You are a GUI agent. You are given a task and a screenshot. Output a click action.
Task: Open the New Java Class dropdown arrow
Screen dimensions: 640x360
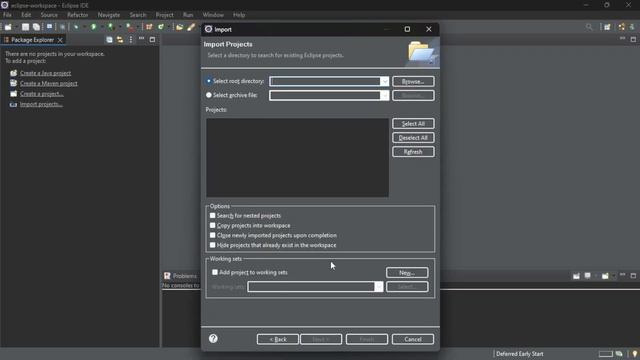point(169,27)
